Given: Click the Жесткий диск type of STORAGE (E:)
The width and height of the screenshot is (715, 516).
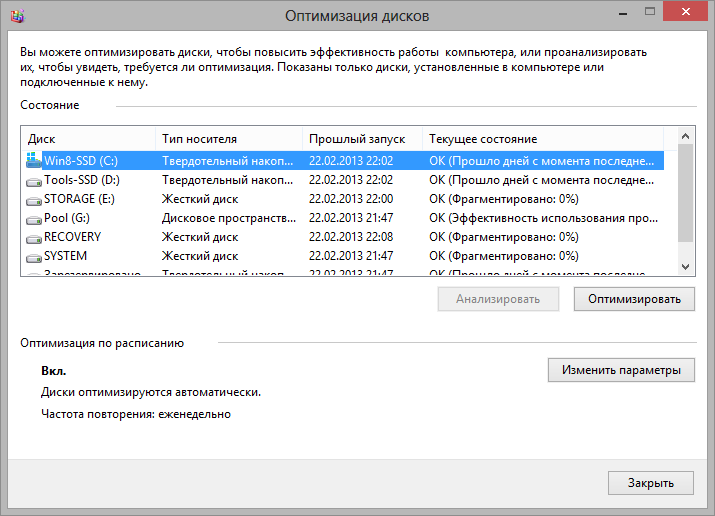Looking at the screenshot, I should click(x=200, y=199).
